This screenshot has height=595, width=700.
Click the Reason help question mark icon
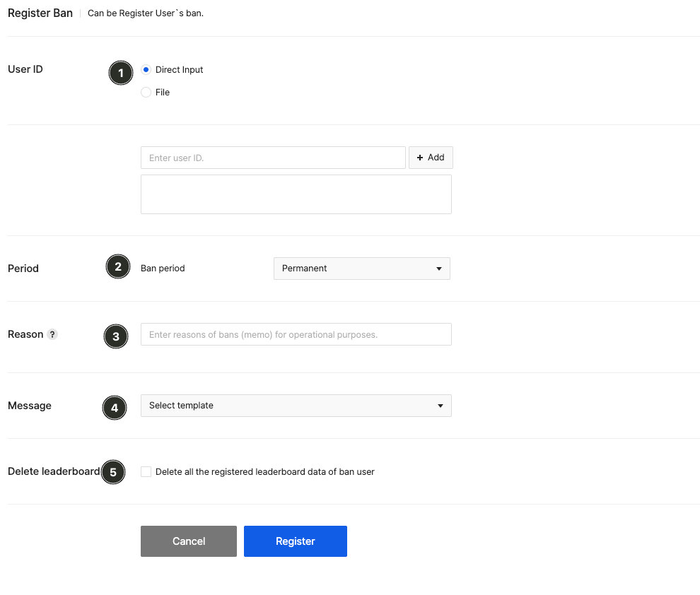pyautogui.click(x=52, y=334)
